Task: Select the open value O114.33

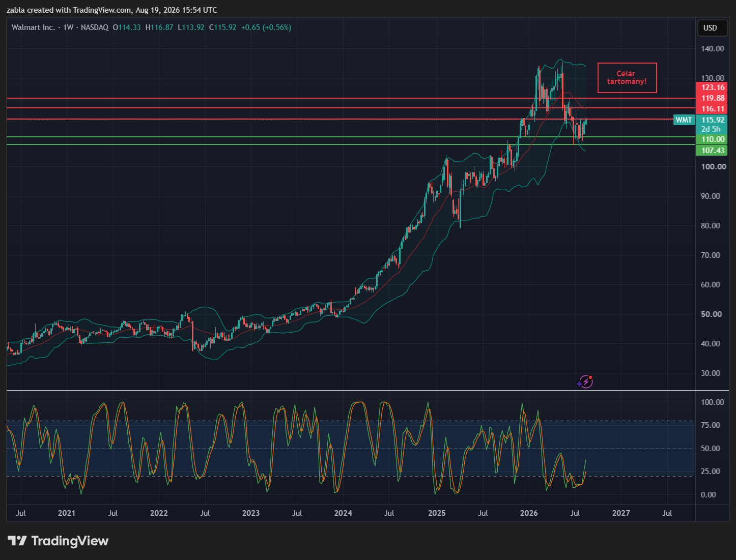Action: 127,27
